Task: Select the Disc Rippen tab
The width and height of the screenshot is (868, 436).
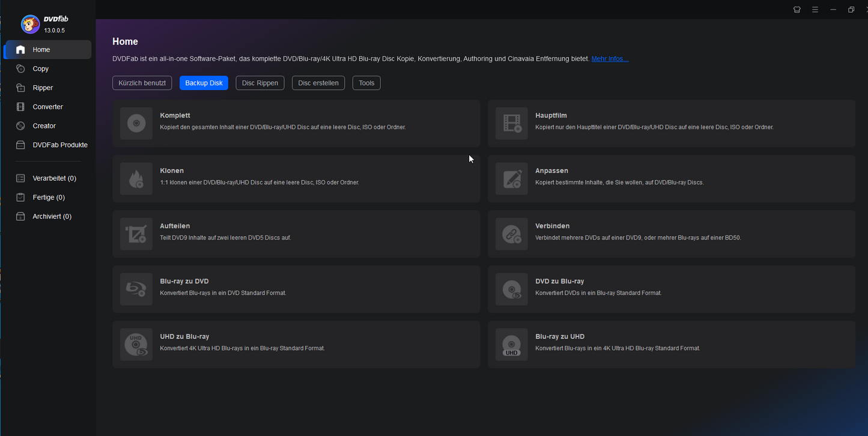Action: tap(260, 83)
